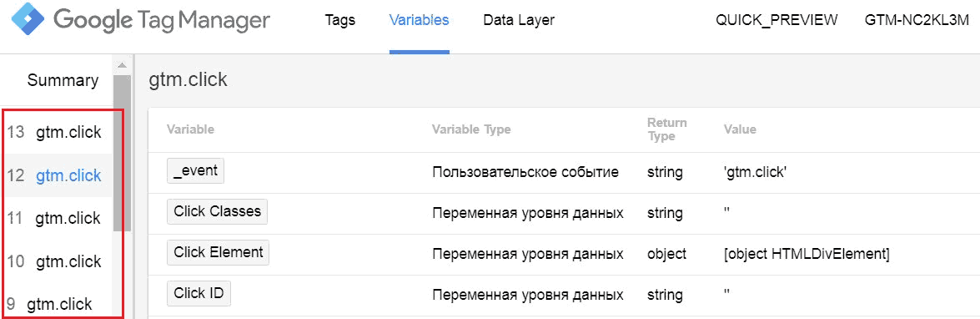
Task: Click the scroll up arrow in event list
Action: point(122,65)
